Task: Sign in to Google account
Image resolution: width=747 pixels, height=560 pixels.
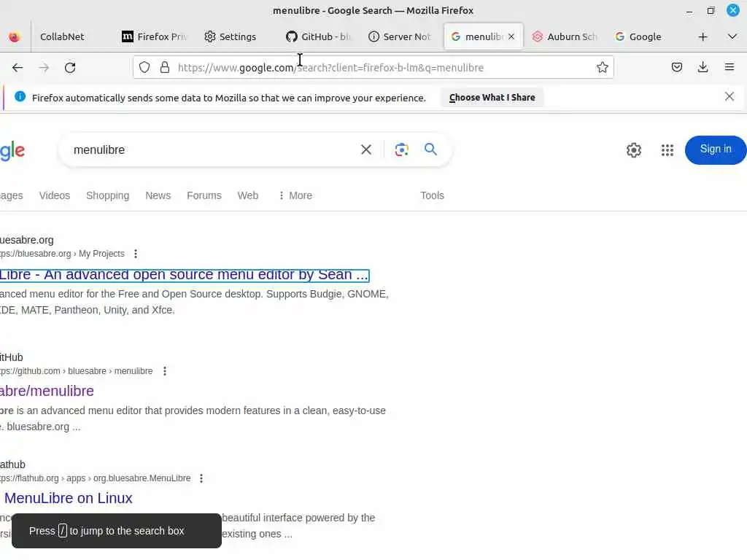Action: [x=715, y=149]
